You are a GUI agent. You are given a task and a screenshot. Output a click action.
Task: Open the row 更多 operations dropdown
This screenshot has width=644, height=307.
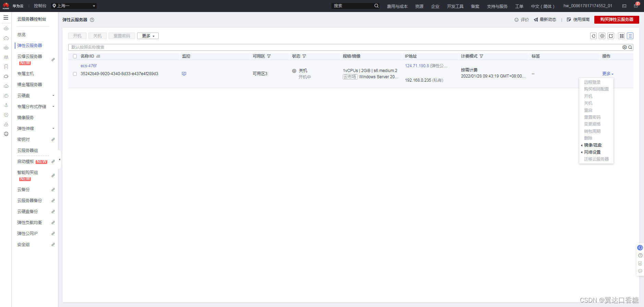[608, 74]
